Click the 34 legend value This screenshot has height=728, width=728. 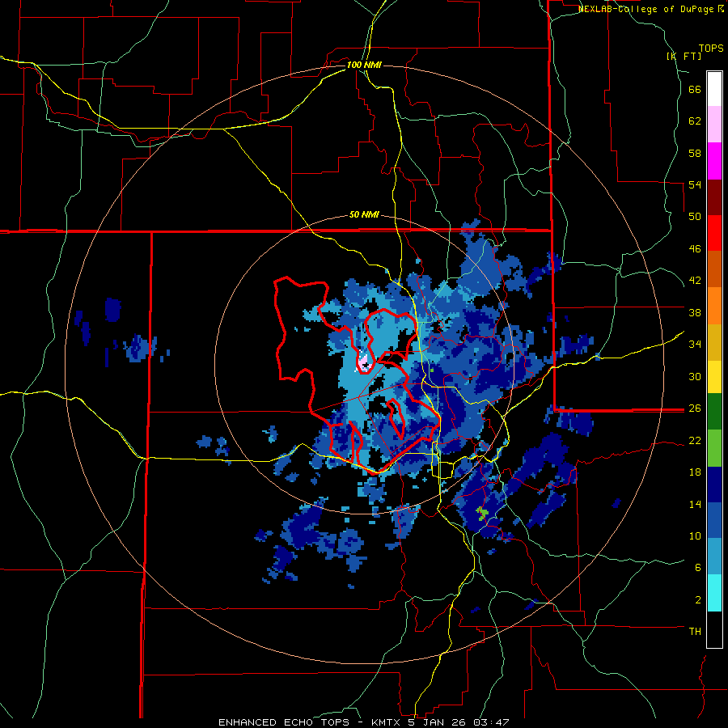pyautogui.click(x=695, y=345)
